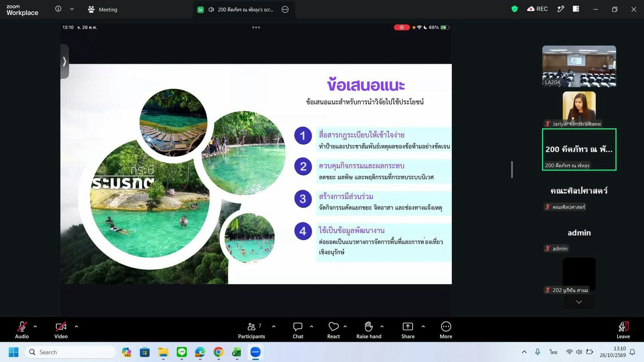The image size is (644, 362).
Task: Open shared screen more options ellipsis
Action: point(285,9)
